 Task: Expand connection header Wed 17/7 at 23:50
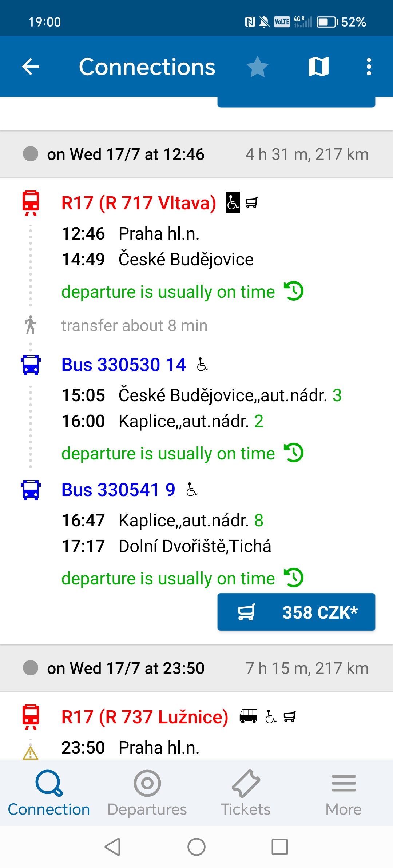(196, 668)
